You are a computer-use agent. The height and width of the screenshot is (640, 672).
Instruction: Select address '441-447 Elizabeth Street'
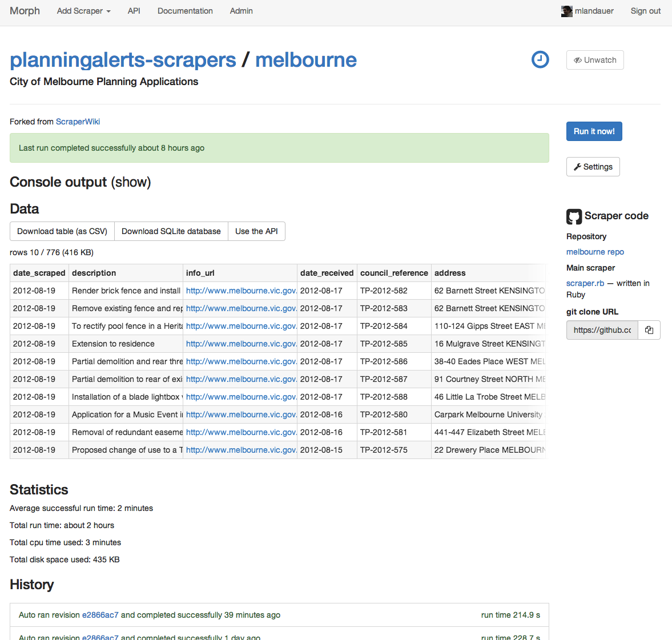[490, 433]
